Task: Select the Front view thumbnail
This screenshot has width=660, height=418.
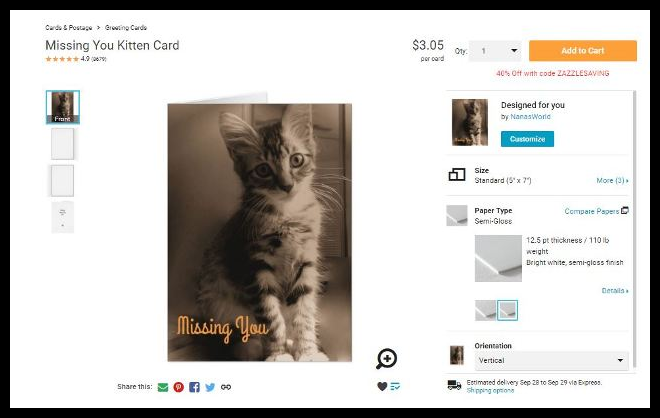Action: pyautogui.click(x=63, y=107)
